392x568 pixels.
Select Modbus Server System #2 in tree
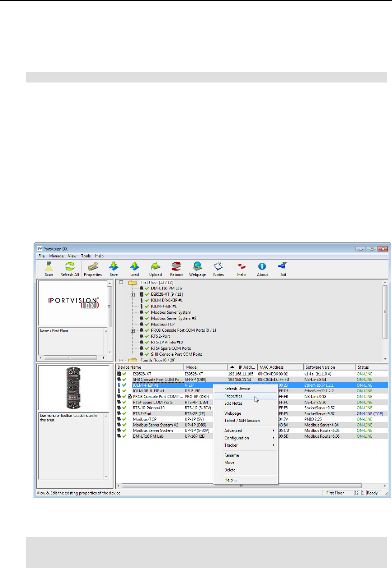(174, 318)
